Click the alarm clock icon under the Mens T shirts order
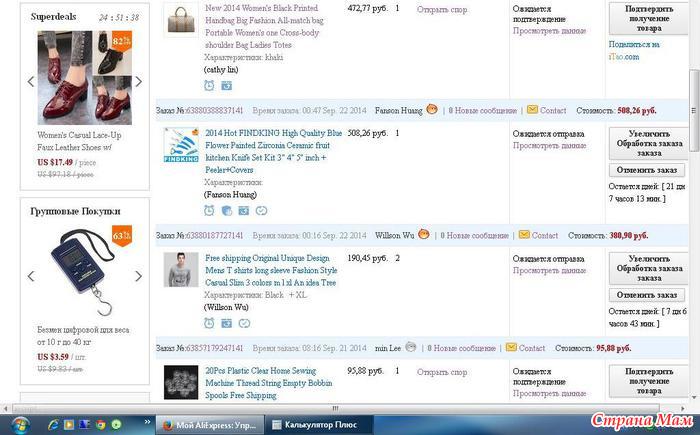 click(x=209, y=323)
